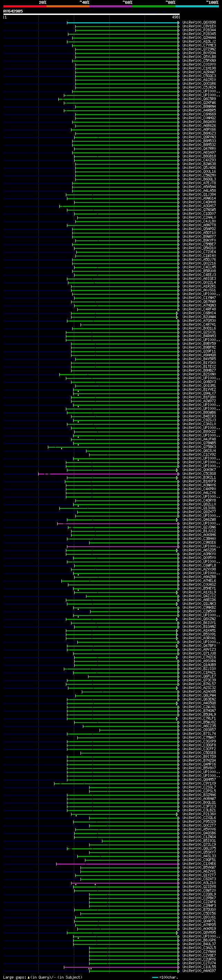This screenshot has width=222, height=980.
Task: Click the white query sequence bar
Action: (x=92, y=14)
